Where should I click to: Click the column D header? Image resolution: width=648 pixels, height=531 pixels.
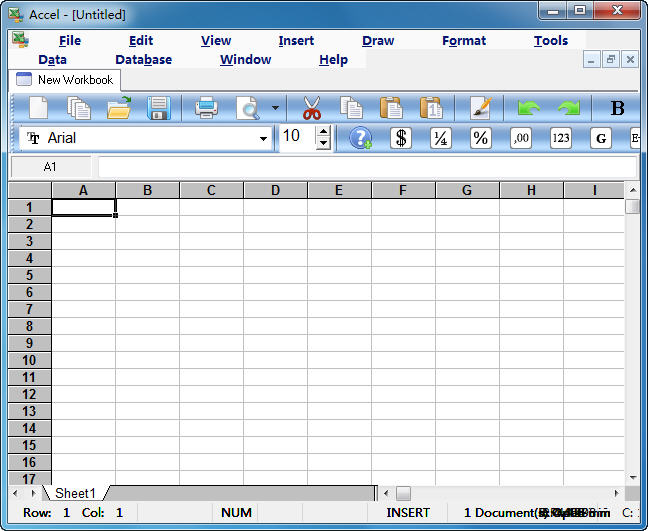point(275,190)
